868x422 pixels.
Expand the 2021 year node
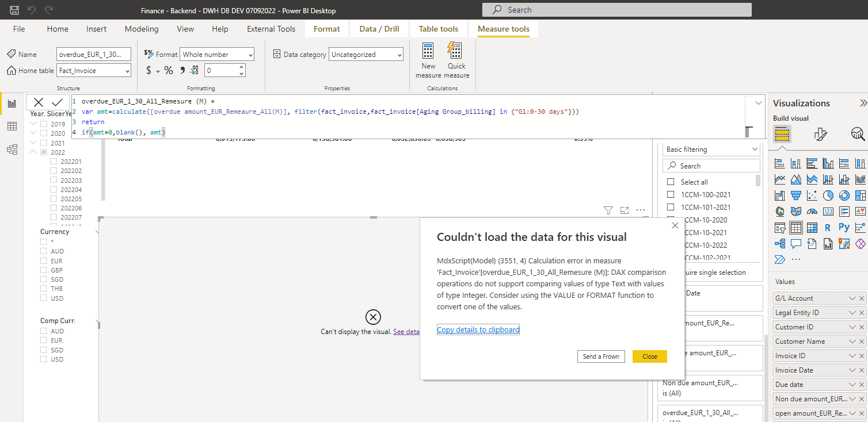[x=33, y=143]
